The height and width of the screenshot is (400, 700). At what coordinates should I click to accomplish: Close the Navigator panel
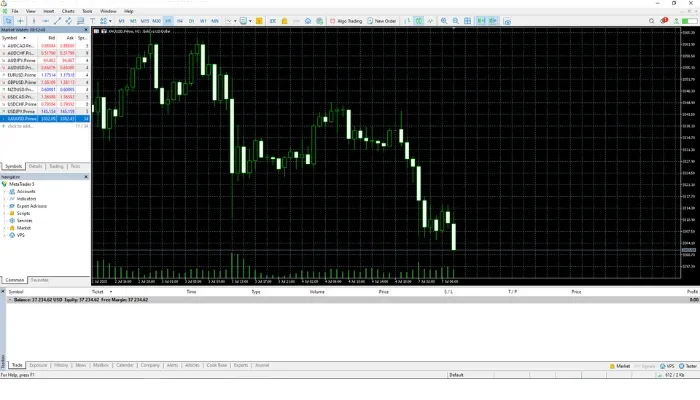tap(86, 176)
